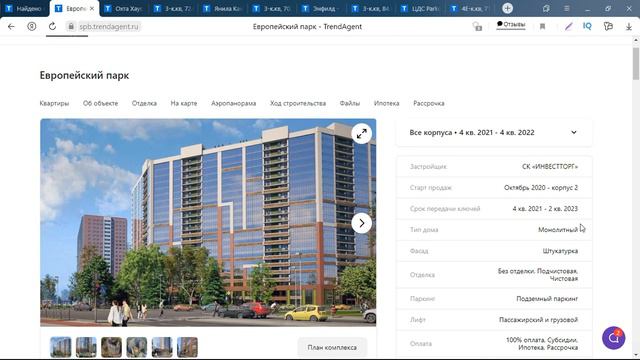This screenshot has height=360, width=640.
Task: Select the first gallery thumbnail
Action: click(60, 347)
